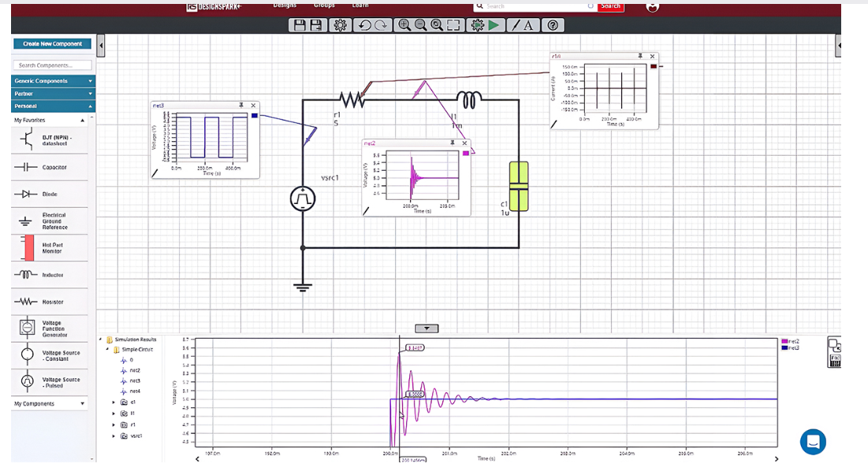Select net4 in the simulation results tree
This screenshot has height=471, width=868.
pyautogui.click(x=135, y=391)
